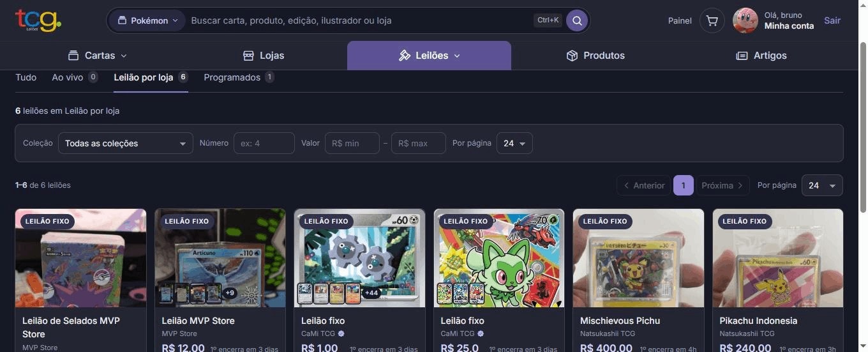Expand the Cartas menu chevron
This screenshot has width=868, height=352.
click(124, 56)
